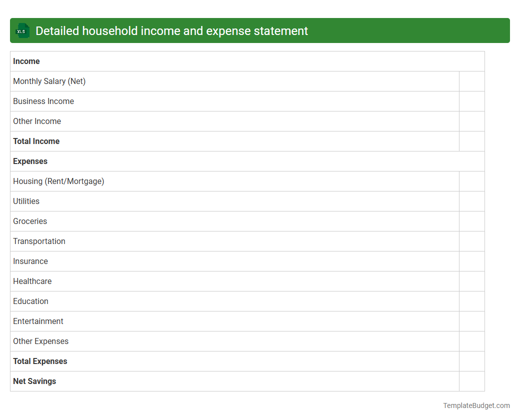
Task: Select the Business Income row
Action: point(43,101)
